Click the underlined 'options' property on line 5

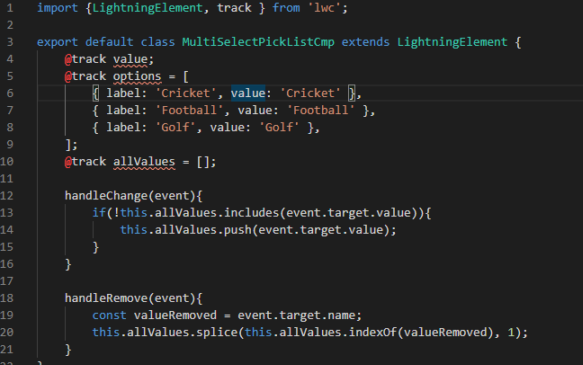[137, 76]
